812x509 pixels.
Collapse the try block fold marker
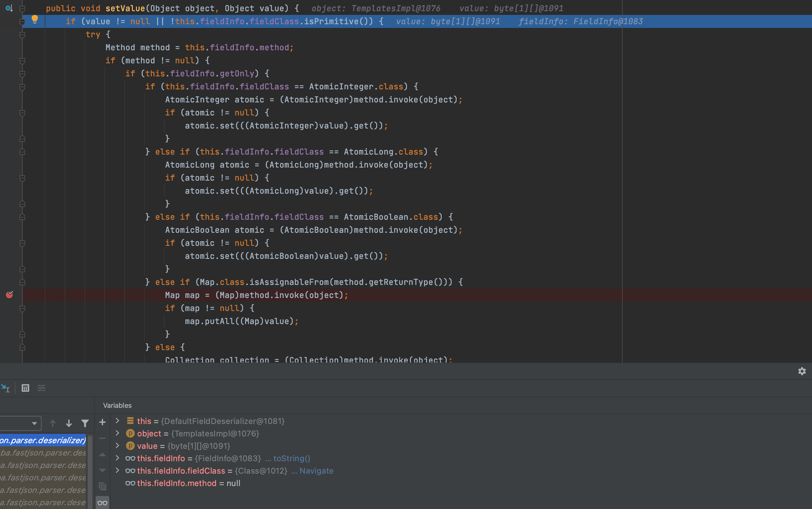[x=22, y=35]
